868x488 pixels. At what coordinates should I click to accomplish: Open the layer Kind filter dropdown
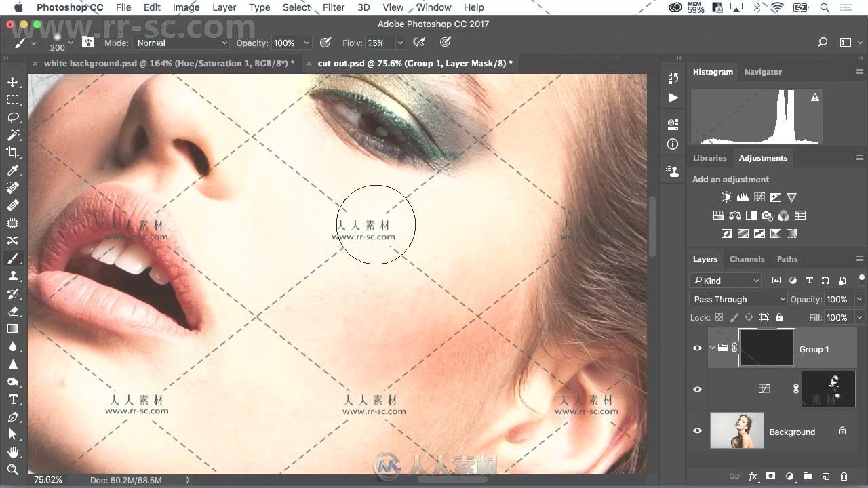click(726, 281)
